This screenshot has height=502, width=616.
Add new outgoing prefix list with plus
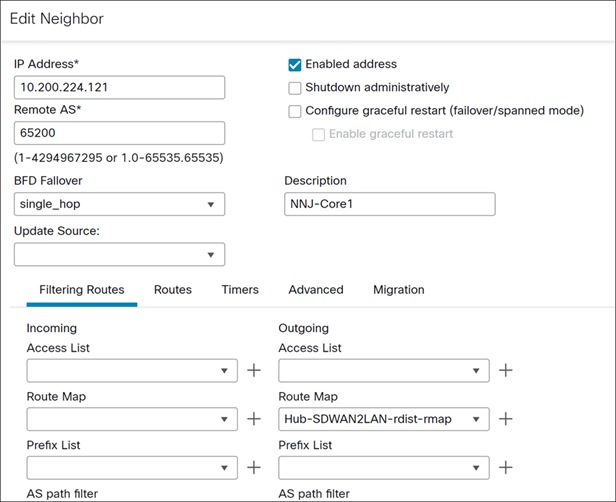tap(506, 467)
